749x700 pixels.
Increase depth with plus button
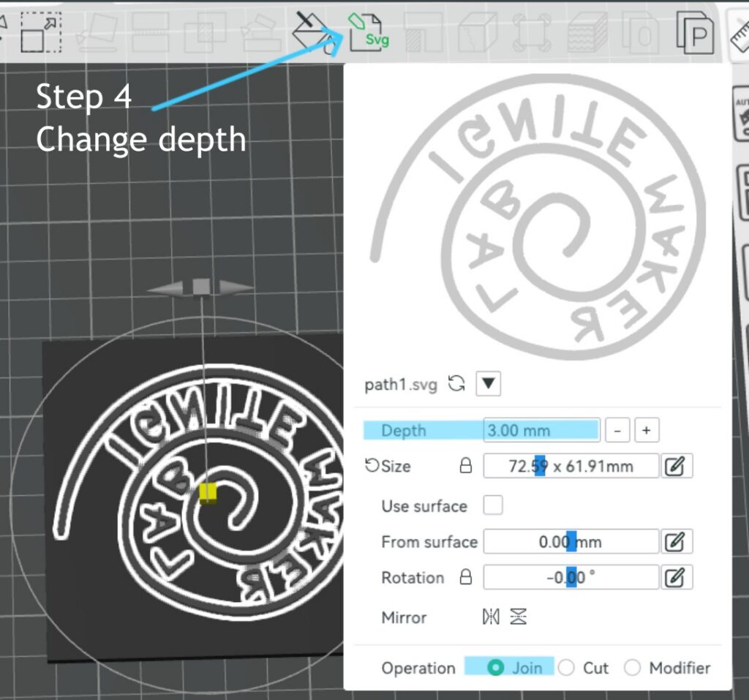647,431
